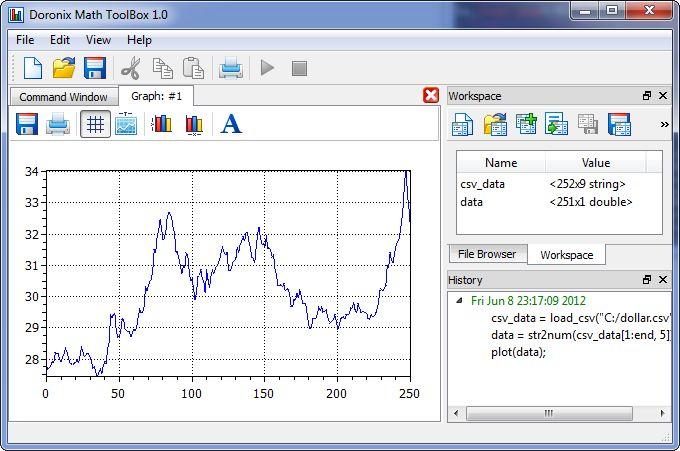Close the Workspace panel
The image size is (680, 451).
pos(663,96)
